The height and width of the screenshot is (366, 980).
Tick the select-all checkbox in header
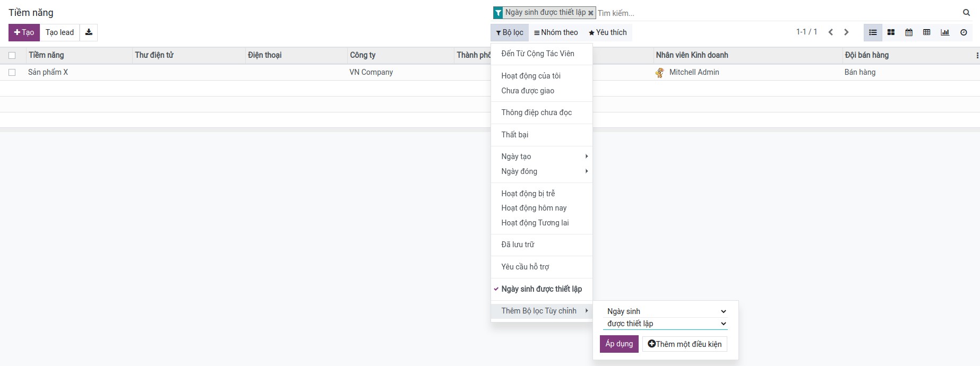point(12,55)
